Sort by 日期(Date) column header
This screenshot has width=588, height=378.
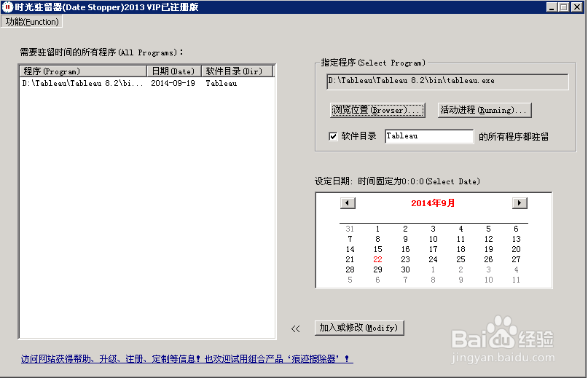click(174, 71)
